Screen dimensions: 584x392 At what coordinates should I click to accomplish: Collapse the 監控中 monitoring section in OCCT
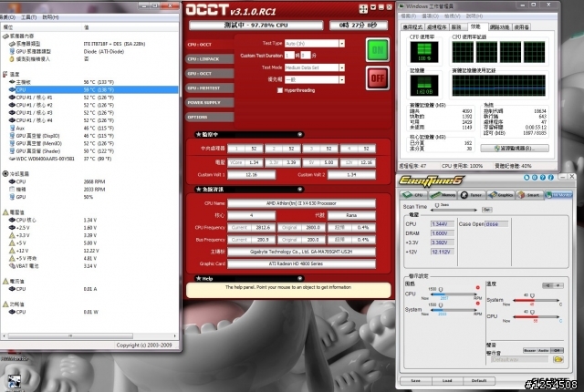tap(299, 134)
